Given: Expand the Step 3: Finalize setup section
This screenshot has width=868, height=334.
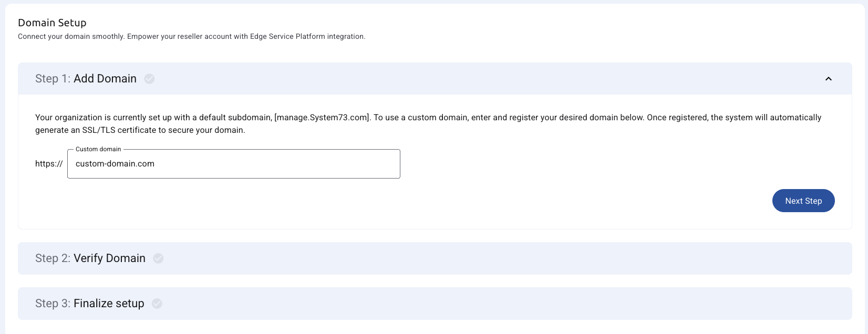Looking at the screenshot, I should 435,304.
